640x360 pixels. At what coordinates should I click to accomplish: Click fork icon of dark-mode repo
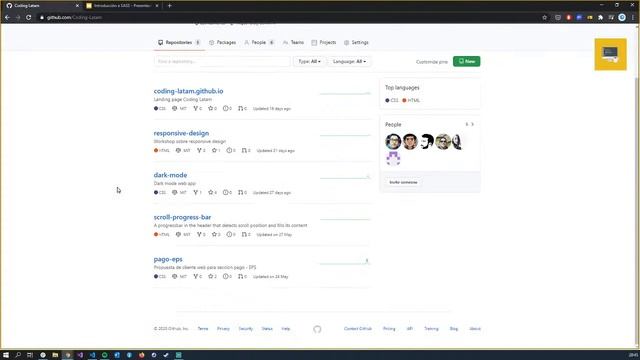tap(196, 192)
